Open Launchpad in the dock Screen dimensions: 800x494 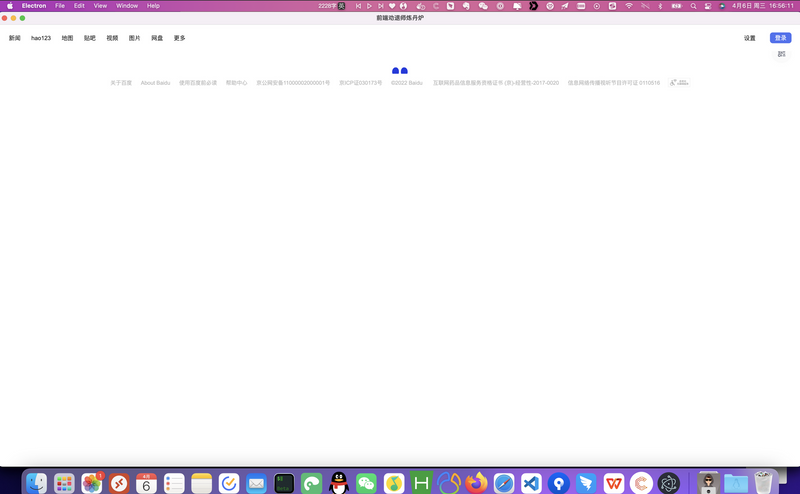point(64,484)
